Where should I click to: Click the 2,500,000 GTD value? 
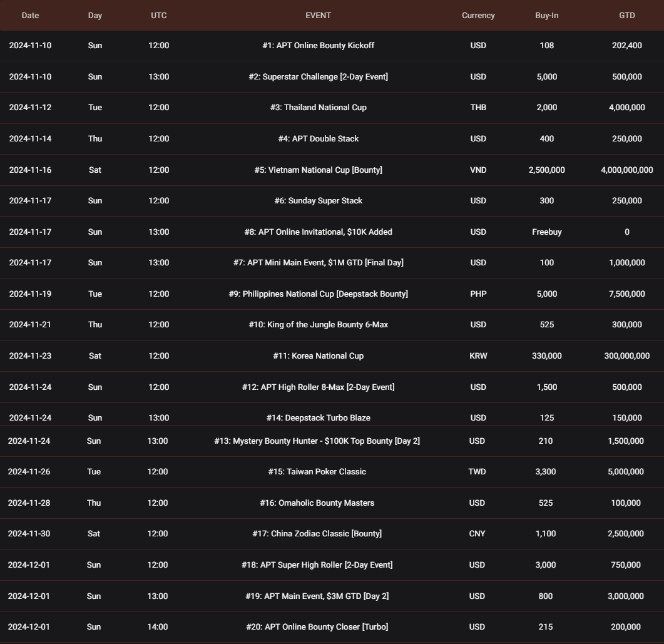pos(625,533)
